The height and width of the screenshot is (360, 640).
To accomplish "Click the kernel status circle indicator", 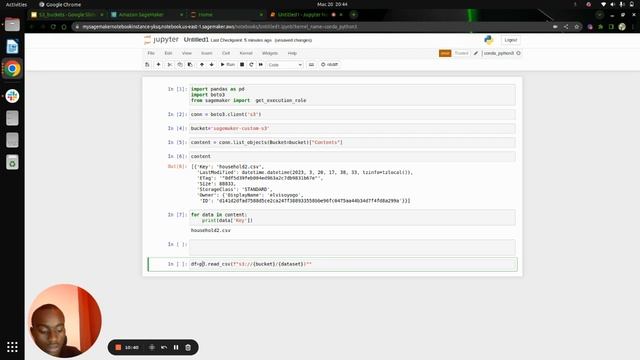I will (x=518, y=53).
